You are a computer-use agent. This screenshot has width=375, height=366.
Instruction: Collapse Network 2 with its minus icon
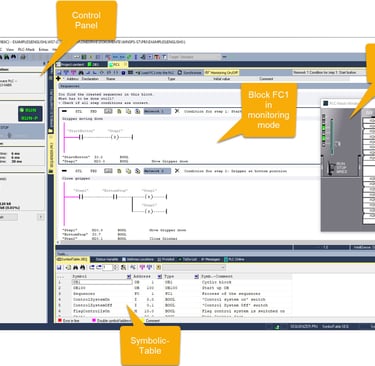pos(64,171)
